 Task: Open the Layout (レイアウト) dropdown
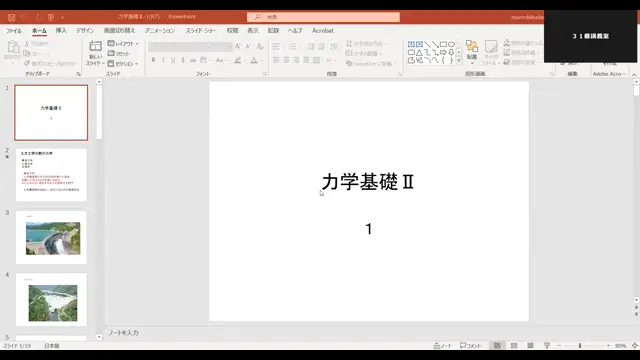point(123,44)
